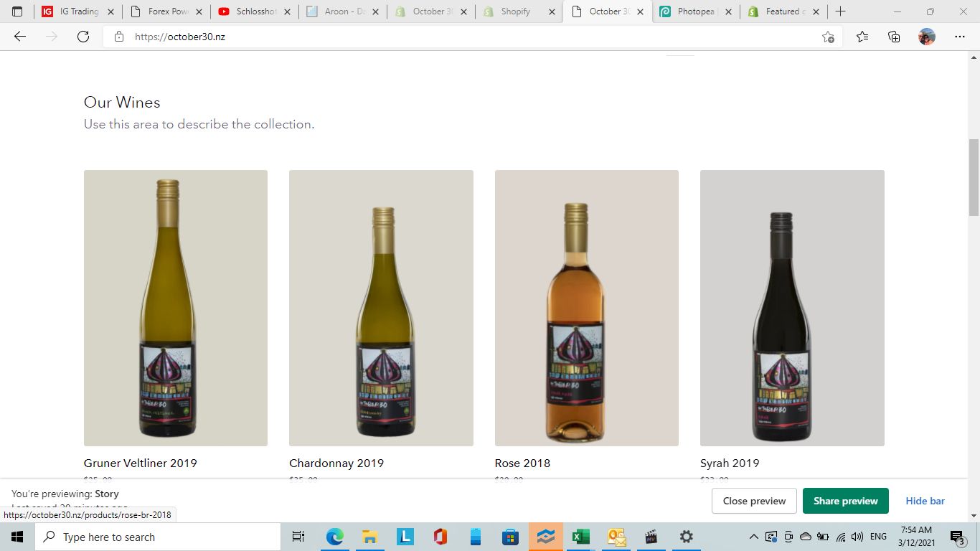The image size is (980, 551).
Task: Hide the preview bar
Action: point(925,501)
